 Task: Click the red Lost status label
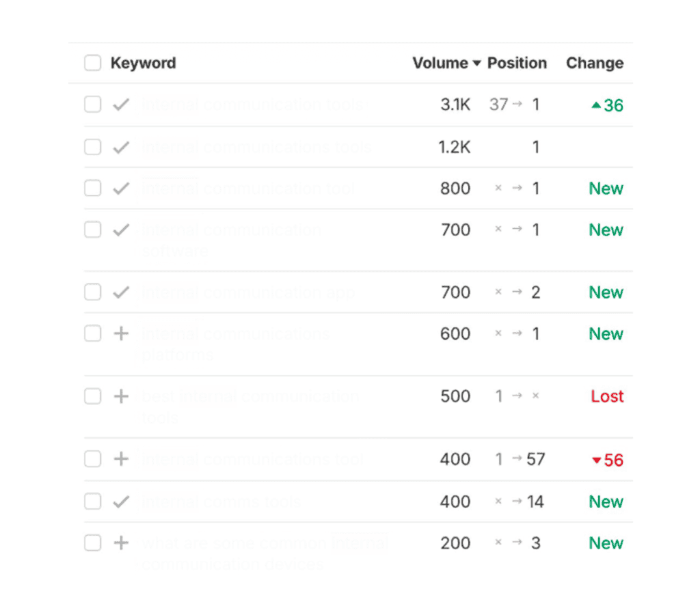(607, 396)
